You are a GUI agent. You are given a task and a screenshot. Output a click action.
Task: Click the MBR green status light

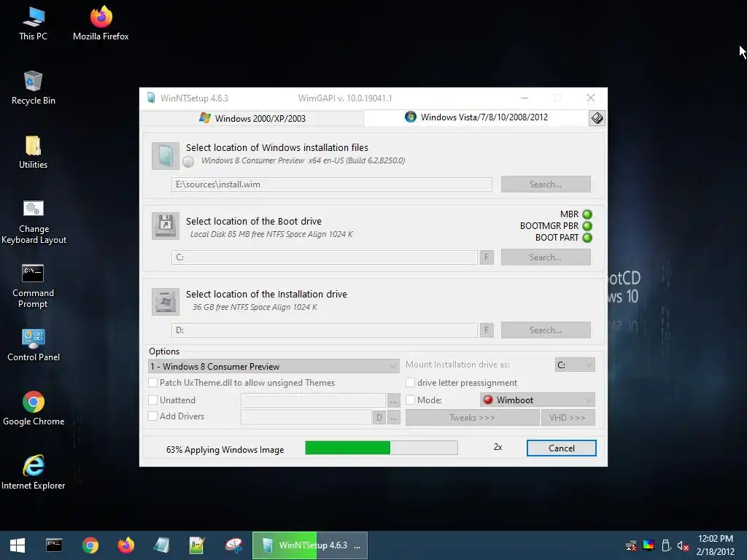point(587,214)
